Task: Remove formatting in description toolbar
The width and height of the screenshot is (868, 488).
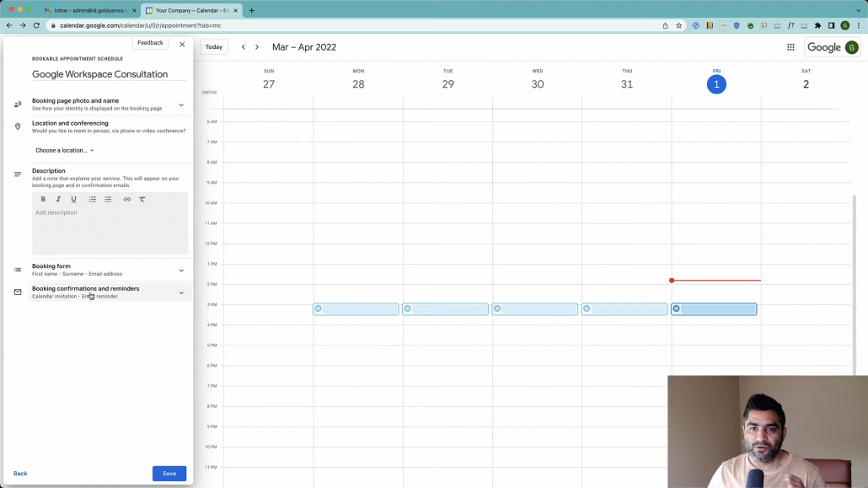Action: click(142, 200)
